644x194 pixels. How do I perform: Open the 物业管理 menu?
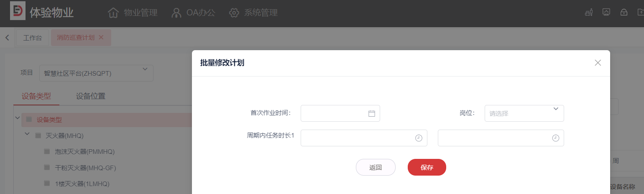point(133,13)
